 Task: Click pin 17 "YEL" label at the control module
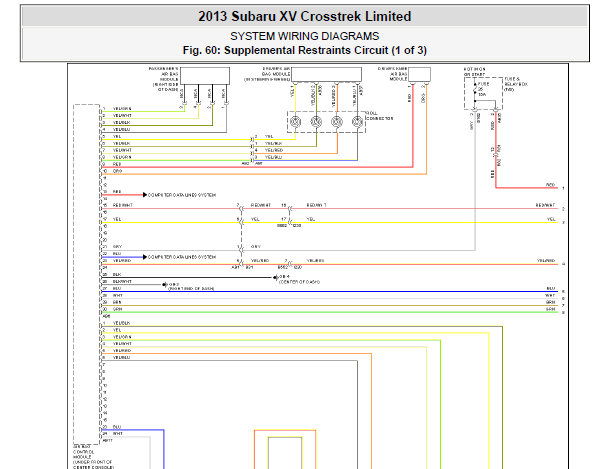117,219
